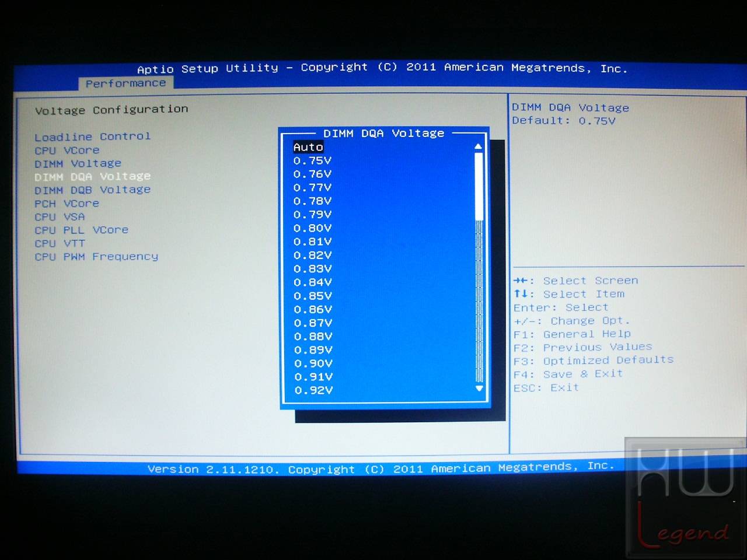The width and height of the screenshot is (747, 560).
Task: Choose the 0.86V option
Action: pos(312,309)
